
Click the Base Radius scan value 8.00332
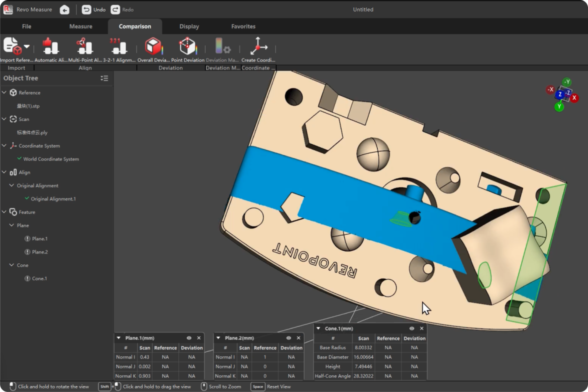363,347
